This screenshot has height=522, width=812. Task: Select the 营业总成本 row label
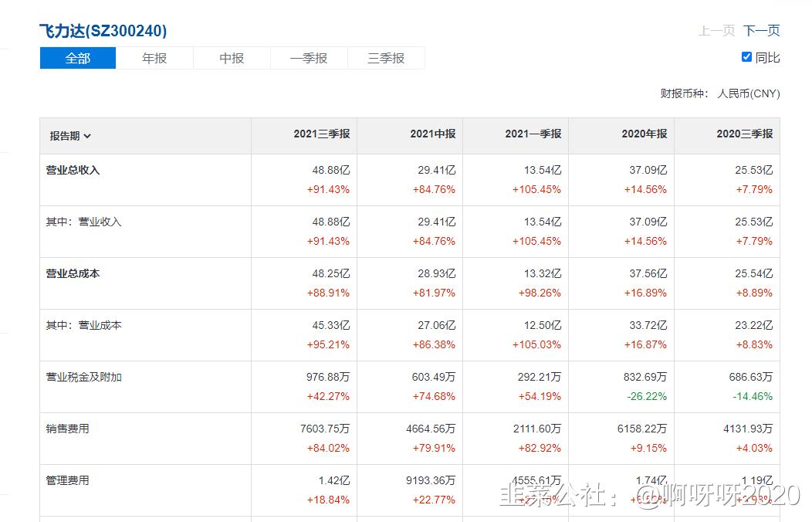click(73, 274)
